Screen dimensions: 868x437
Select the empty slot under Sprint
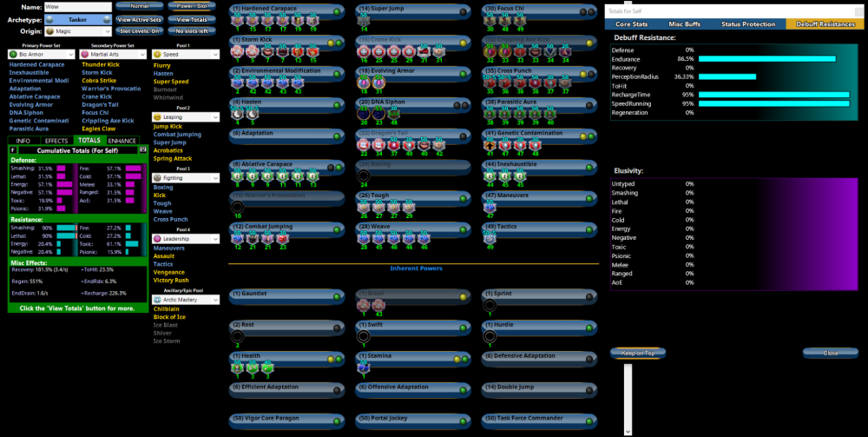tap(490, 305)
